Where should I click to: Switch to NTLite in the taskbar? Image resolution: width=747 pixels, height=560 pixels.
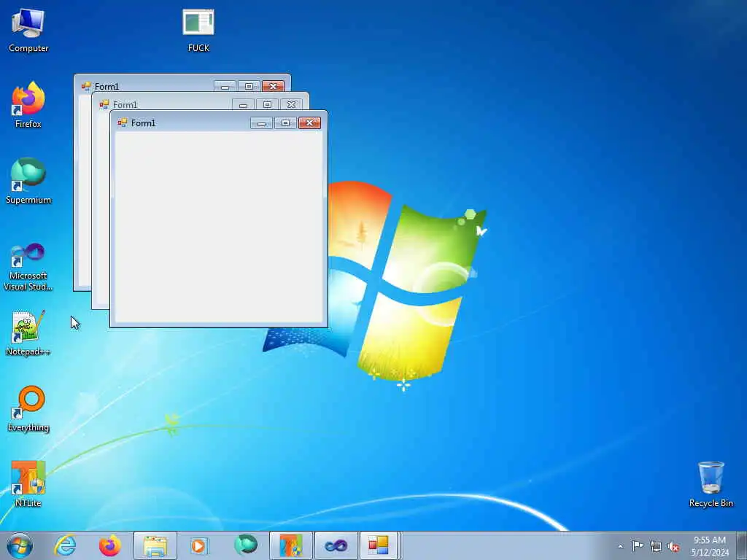point(290,545)
